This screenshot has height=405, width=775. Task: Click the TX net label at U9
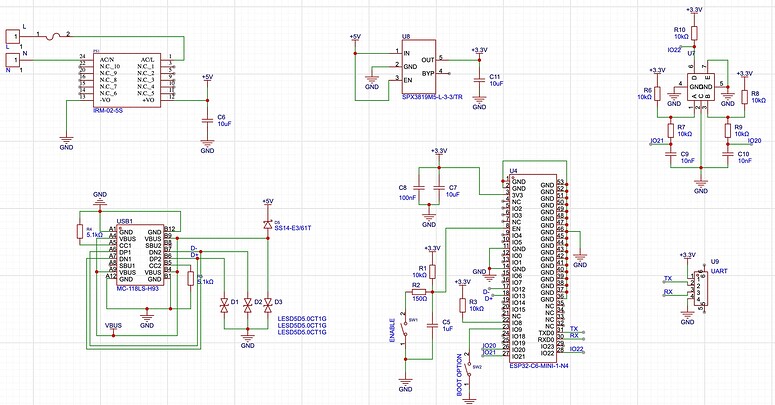pos(668,279)
